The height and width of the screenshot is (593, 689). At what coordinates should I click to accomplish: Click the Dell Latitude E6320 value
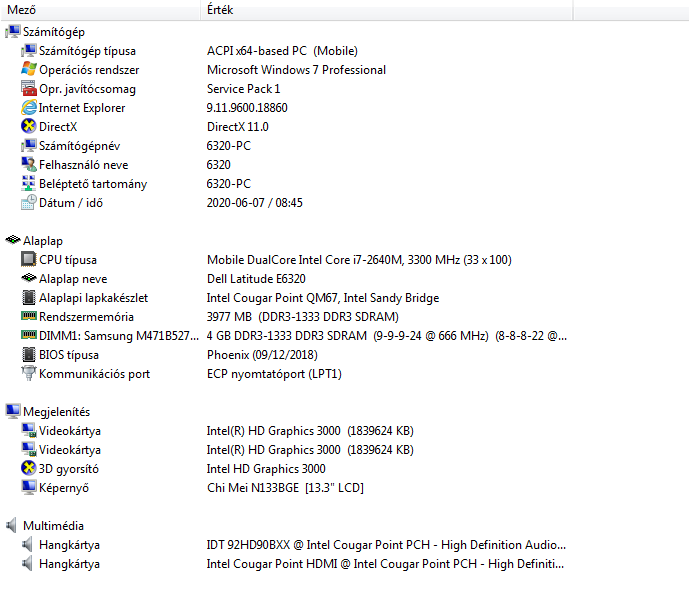point(256,278)
